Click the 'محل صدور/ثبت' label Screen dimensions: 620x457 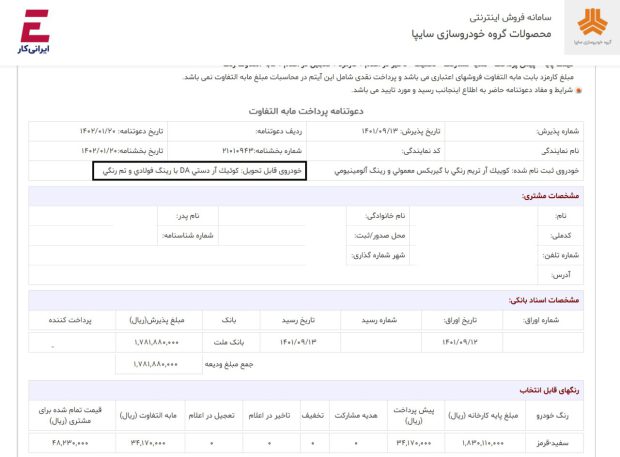click(x=380, y=236)
